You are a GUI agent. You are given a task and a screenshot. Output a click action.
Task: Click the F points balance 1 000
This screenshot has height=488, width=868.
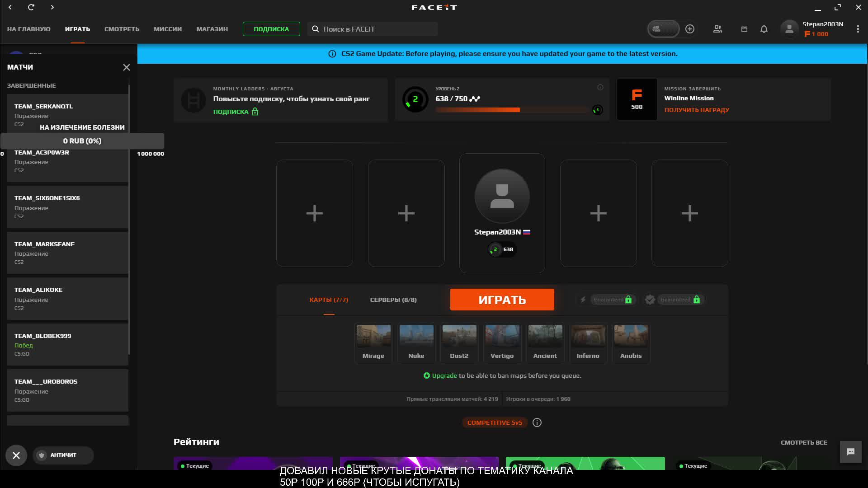816,34
